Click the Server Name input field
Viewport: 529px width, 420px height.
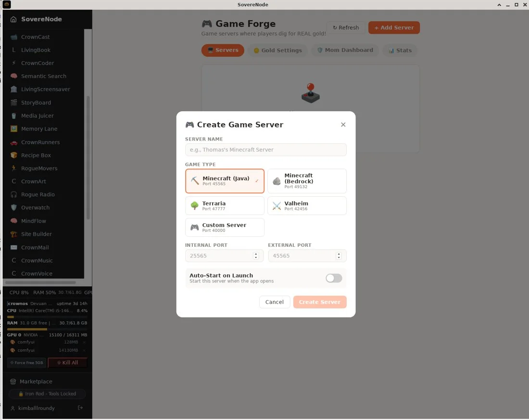(x=265, y=150)
